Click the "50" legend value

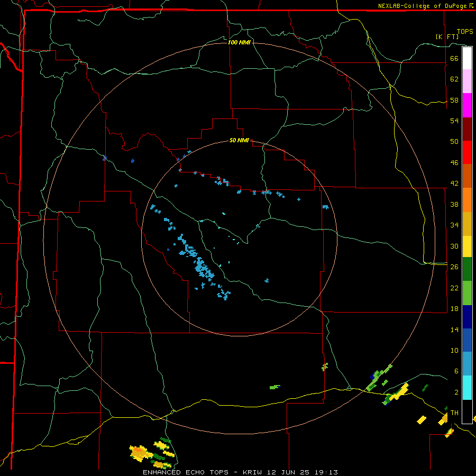[x=454, y=142]
